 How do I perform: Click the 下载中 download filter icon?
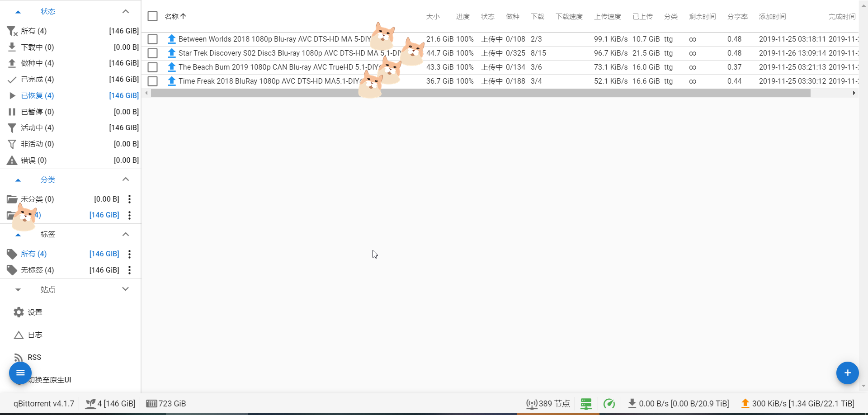pos(12,47)
